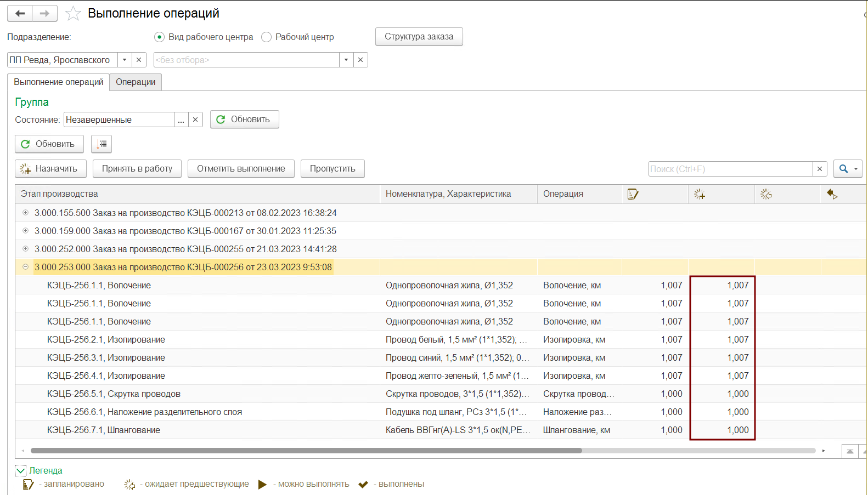This screenshot has width=868, height=495.
Task: Click Отметить выполнение button
Action: pyautogui.click(x=241, y=169)
